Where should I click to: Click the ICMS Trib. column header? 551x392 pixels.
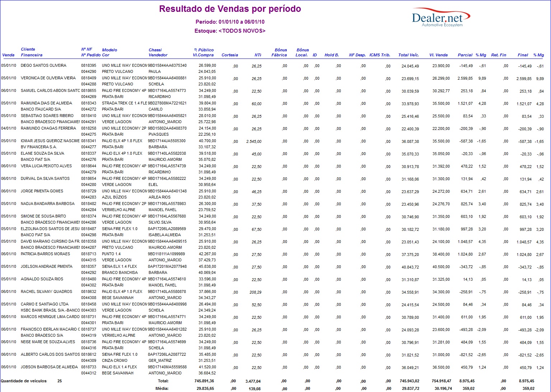coord(380,55)
